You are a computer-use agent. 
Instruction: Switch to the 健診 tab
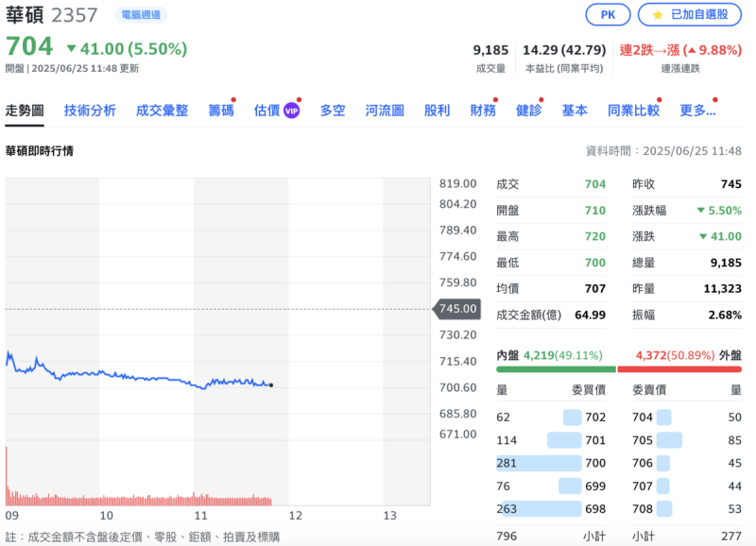click(x=528, y=111)
